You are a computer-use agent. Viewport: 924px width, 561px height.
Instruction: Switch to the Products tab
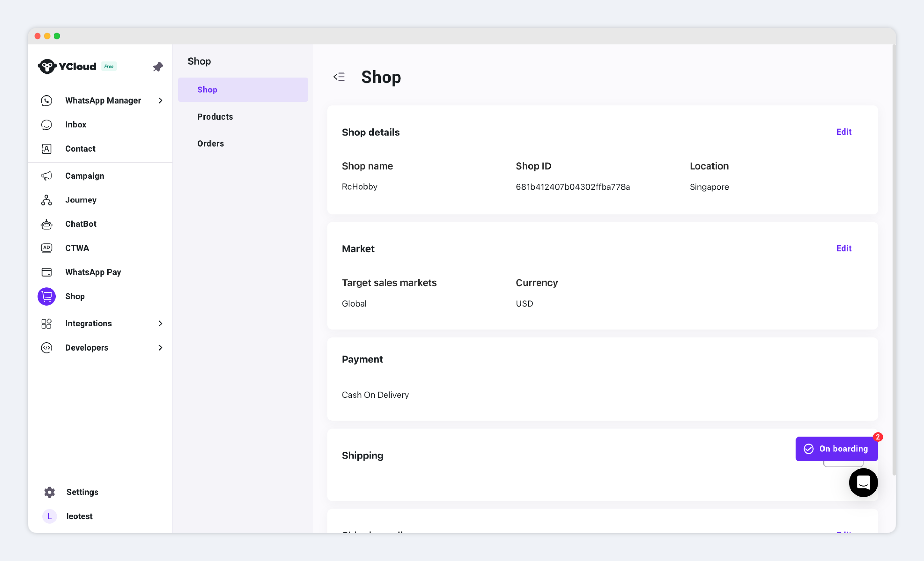215,117
